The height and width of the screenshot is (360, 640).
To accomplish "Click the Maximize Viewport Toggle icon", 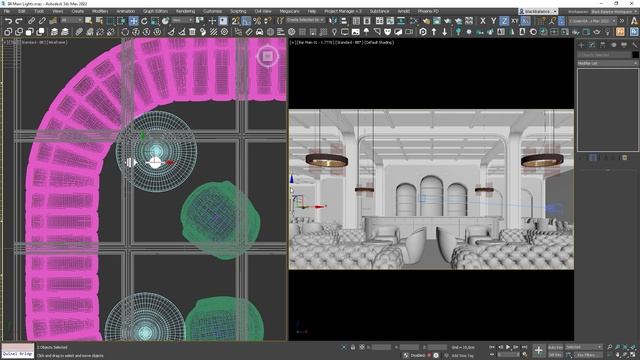I will 633,355.
